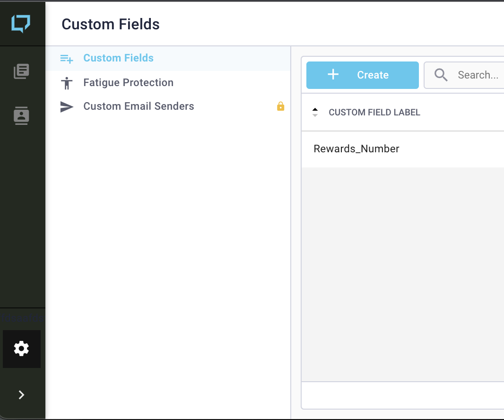
Task: Open the Fatigue Protection menu item
Action: pos(168,83)
